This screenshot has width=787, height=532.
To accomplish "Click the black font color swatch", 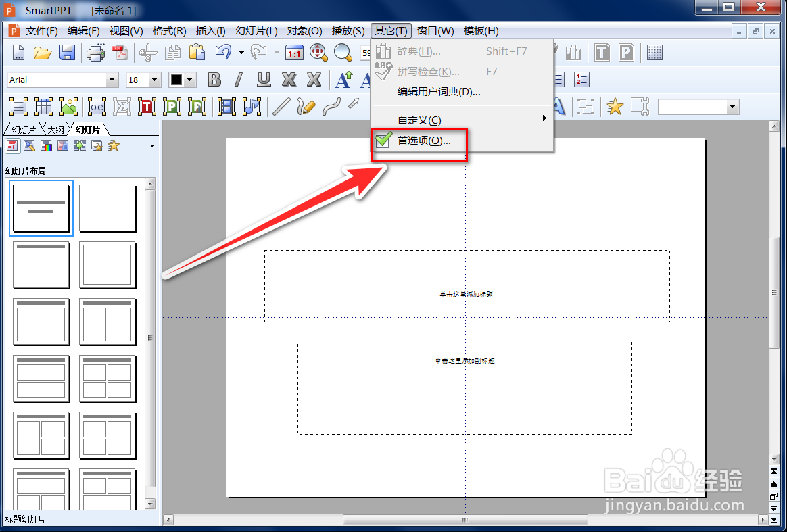I will 176,80.
